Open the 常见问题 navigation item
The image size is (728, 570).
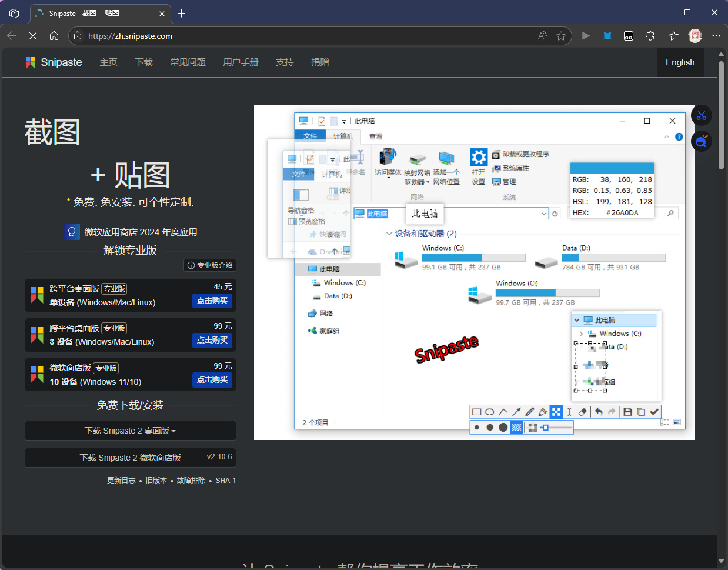(x=188, y=62)
